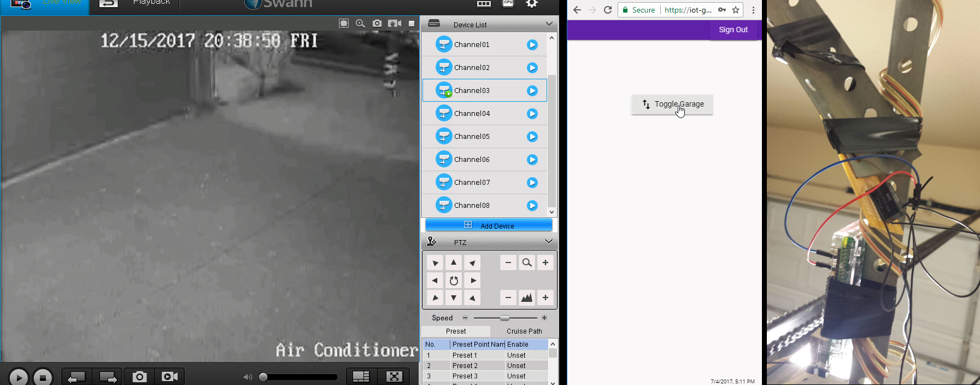Click the PTZ Speed slider handle

pyautogui.click(x=505, y=318)
